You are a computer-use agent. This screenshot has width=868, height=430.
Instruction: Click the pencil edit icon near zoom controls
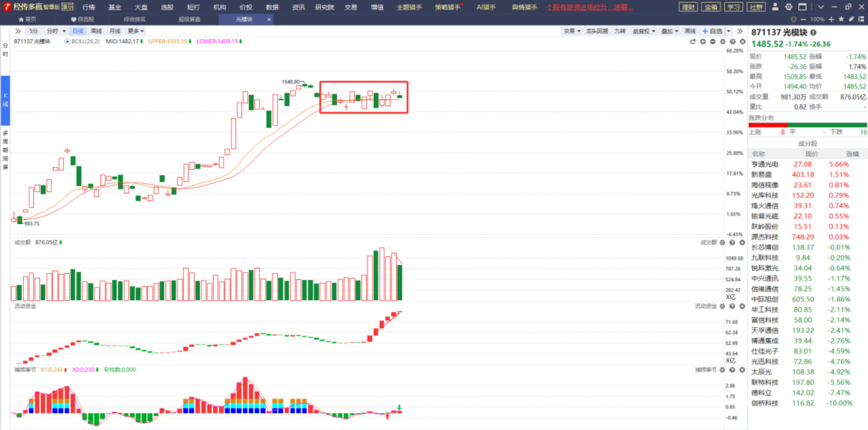(x=851, y=19)
